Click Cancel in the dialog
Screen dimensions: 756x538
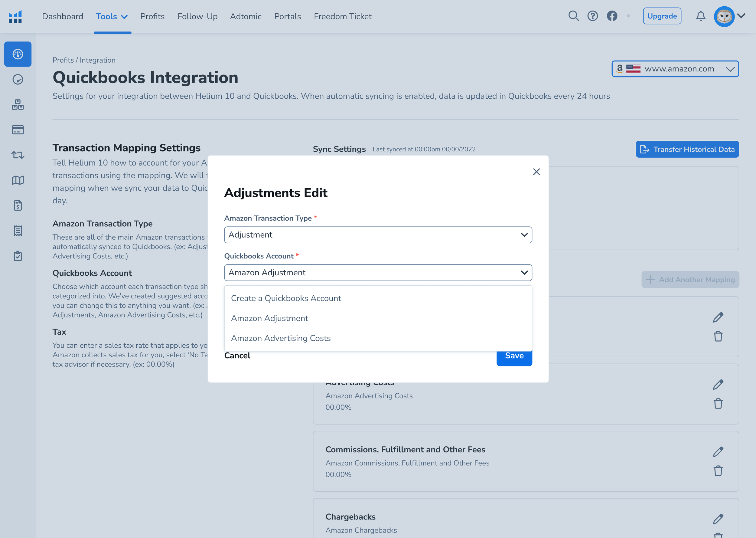(237, 356)
